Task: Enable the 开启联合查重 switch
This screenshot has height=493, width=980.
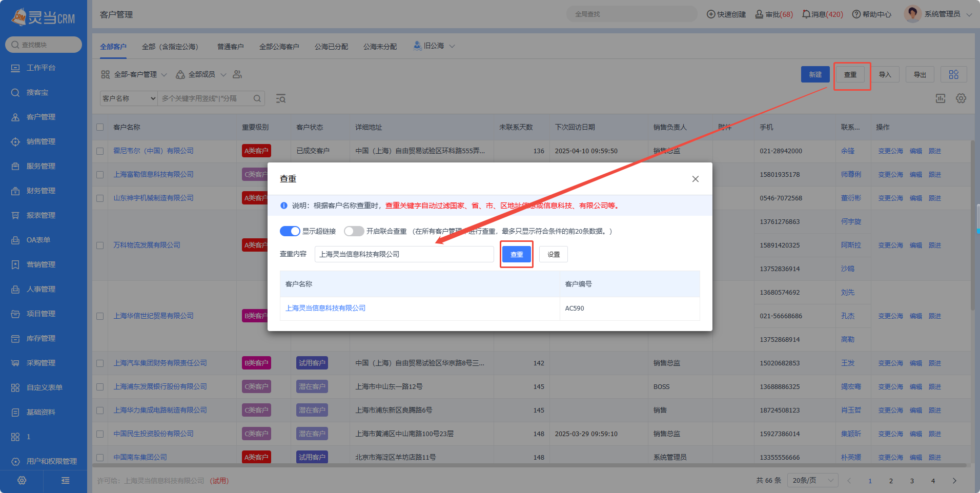Action: click(x=354, y=231)
